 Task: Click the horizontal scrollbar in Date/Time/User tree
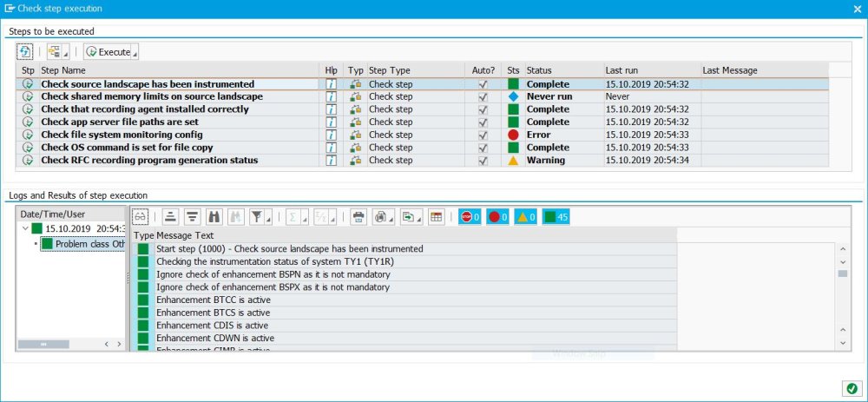(x=43, y=344)
